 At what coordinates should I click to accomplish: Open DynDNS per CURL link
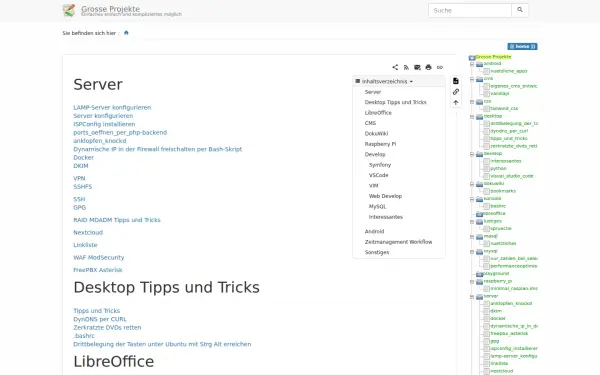point(100,319)
